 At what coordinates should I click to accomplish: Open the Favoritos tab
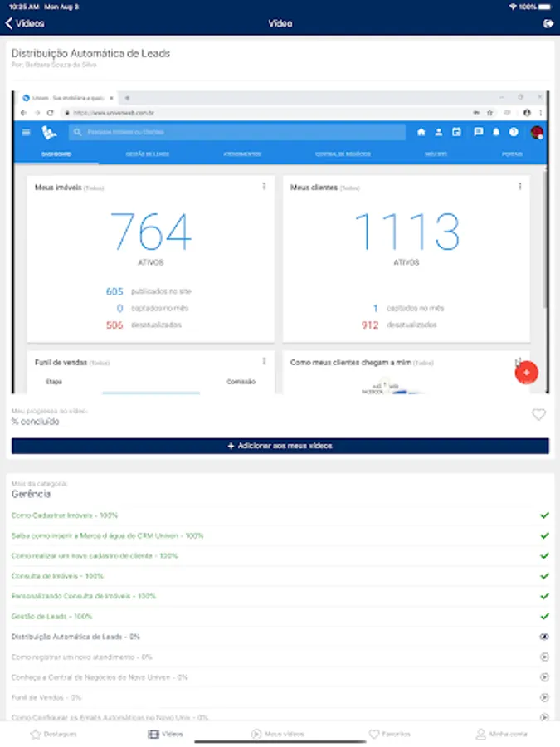coord(390,735)
